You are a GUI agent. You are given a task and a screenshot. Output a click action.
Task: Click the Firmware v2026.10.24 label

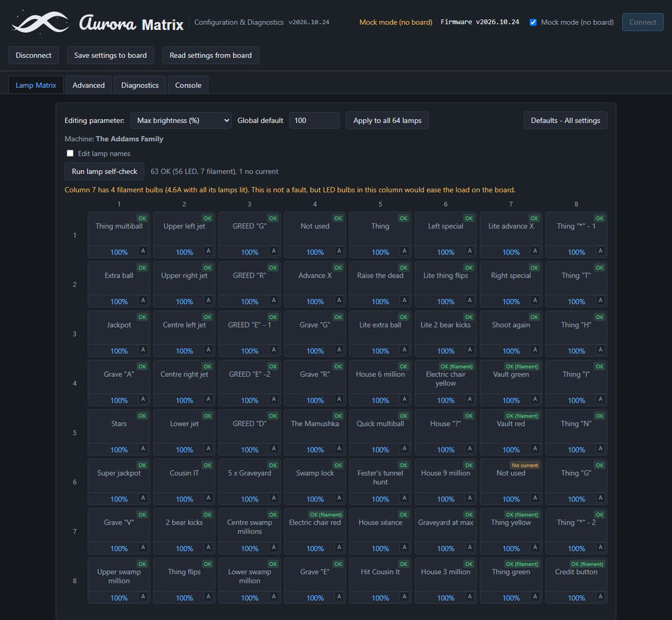coord(480,22)
